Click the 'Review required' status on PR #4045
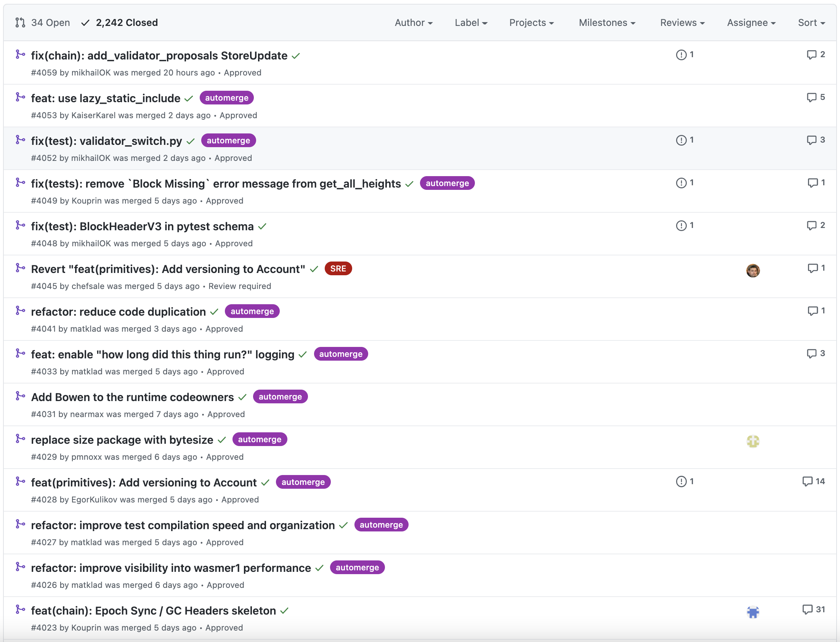Viewport: 840px width, 642px height. click(239, 286)
